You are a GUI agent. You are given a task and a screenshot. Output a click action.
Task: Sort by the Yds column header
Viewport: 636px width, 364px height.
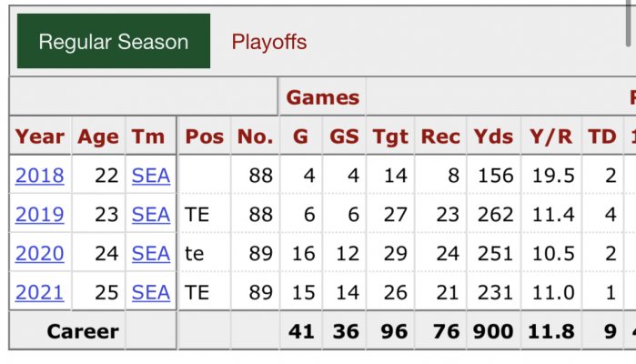click(494, 136)
